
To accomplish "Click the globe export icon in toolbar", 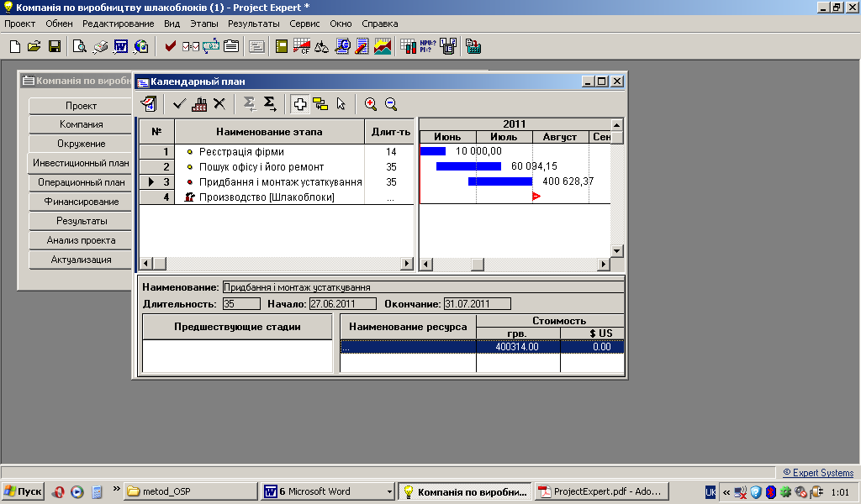I will tap(141, 46).
